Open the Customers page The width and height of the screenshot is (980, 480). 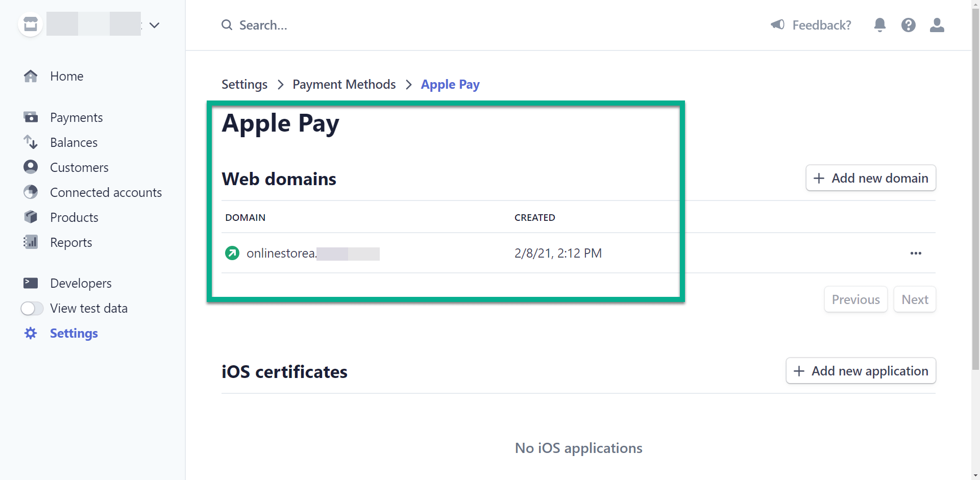[x=80, y=167]
